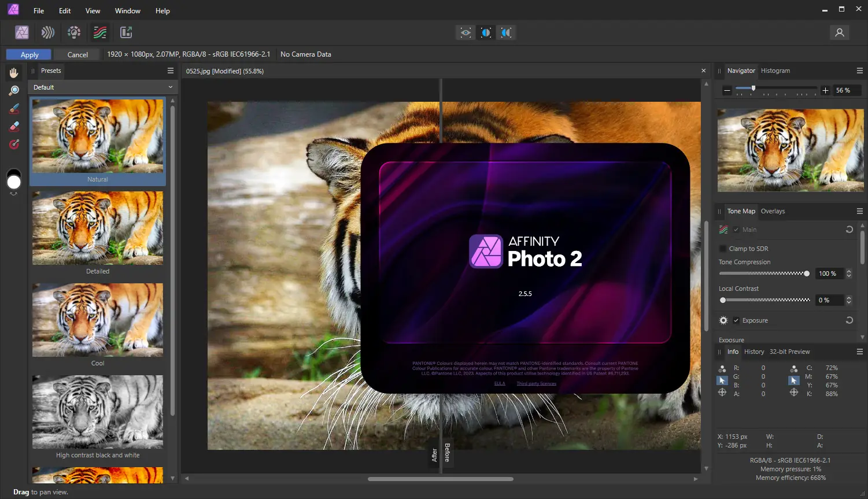Screen dimensions: 868x499
Task: Click the left target sampler icon in Info
Action: tap(722, 393)
